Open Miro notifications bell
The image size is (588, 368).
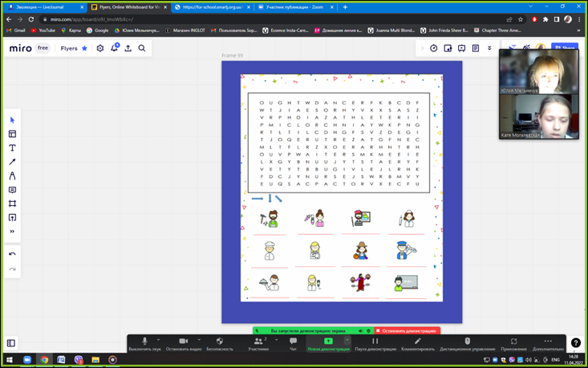[x=114, y=48]
